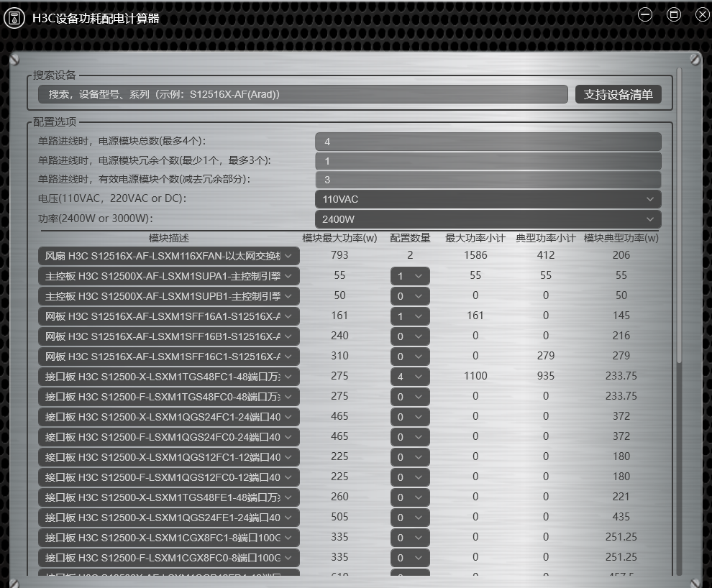
Task: Click the 1586 max power subtotal value
Action: point(475,255)
